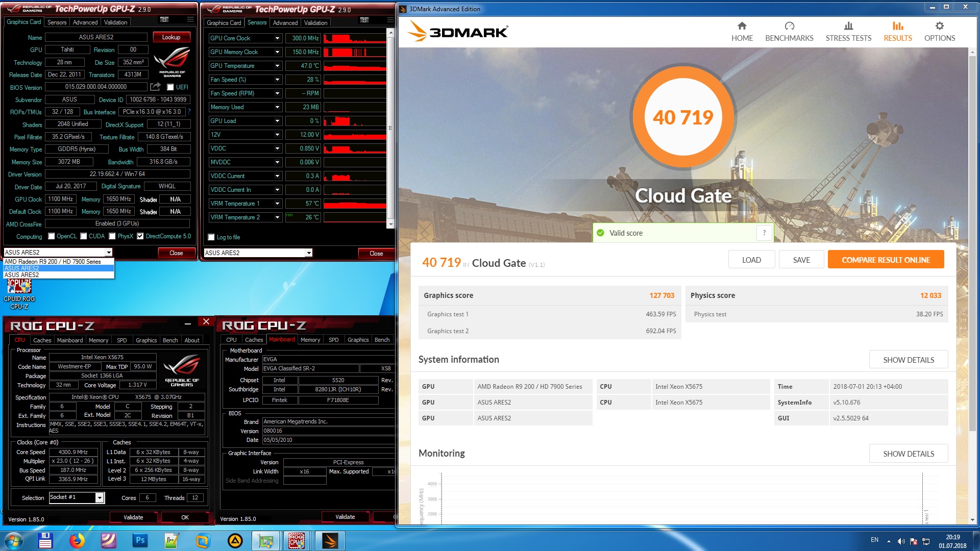Click the valid score help question mark
The height and width of the screenshot is (551, 980).
click(764, 233)
